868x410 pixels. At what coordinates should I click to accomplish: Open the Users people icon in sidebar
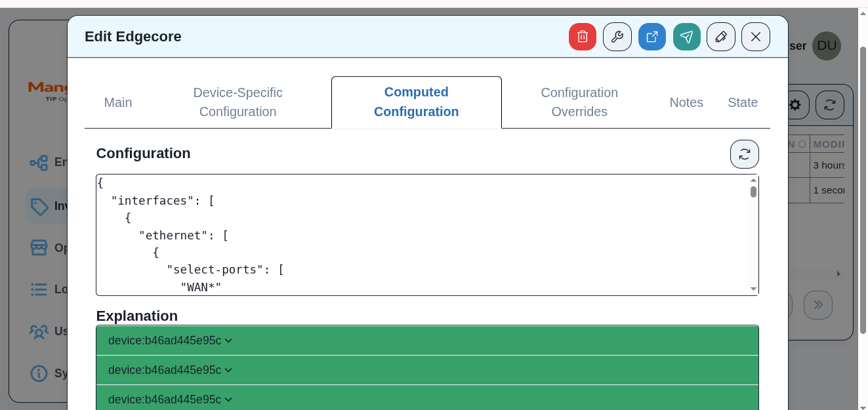tap(39, 331)
